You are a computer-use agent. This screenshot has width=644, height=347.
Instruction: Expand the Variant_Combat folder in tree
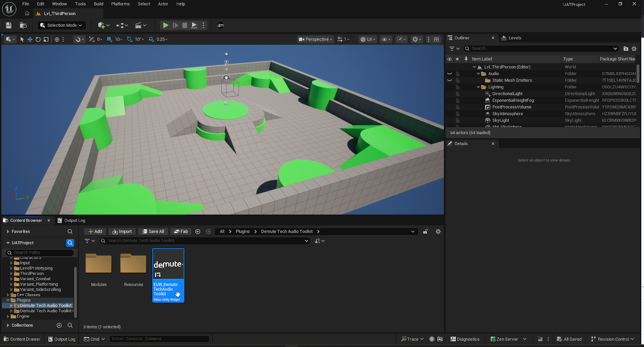point(12,279)
